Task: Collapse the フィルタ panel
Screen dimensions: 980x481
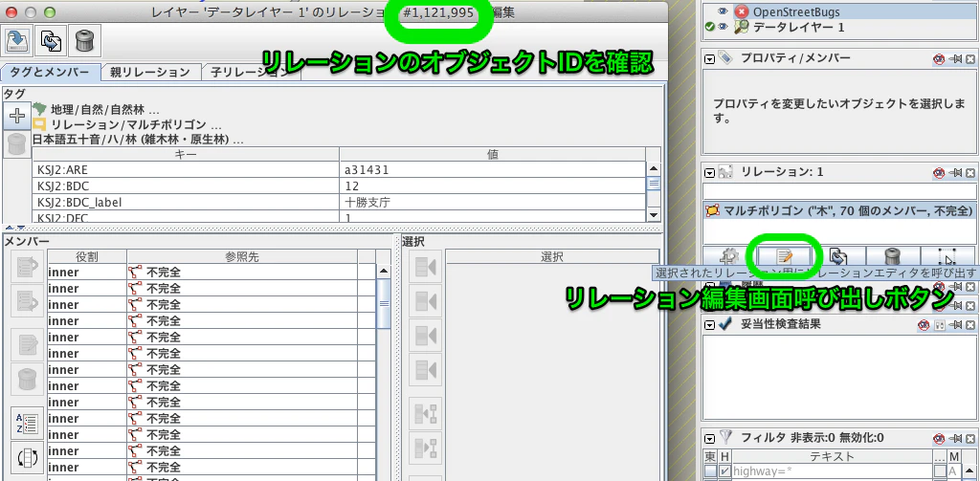Action: pos(709,438)
